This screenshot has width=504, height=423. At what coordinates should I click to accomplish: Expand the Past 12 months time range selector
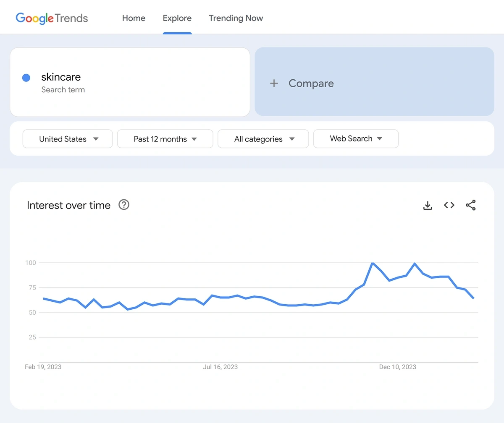165,138
